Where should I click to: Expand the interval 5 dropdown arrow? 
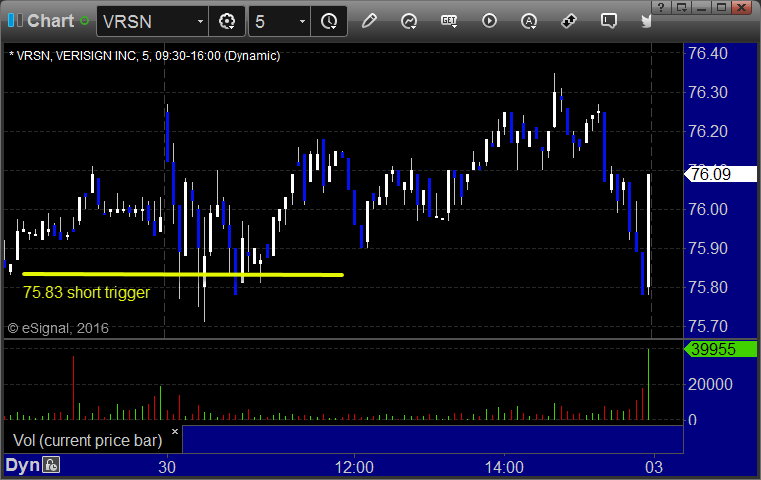[x=302, y=21]
